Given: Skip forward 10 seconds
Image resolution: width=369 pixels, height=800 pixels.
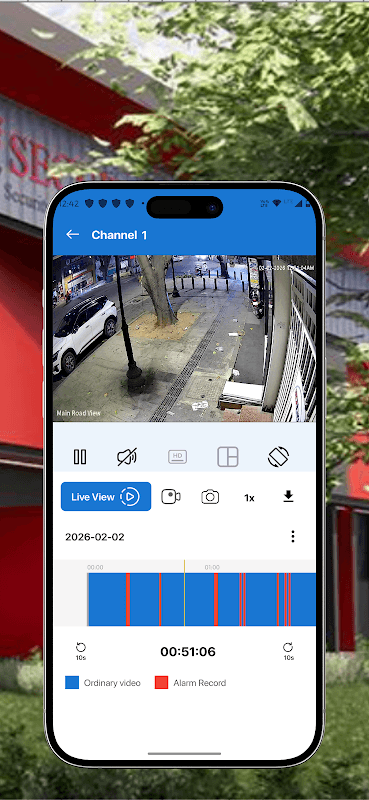Looking at the screenshot, I should click(288, 651).
